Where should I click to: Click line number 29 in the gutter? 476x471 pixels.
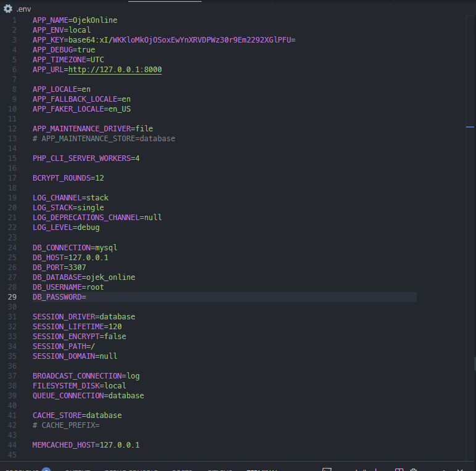13,297
